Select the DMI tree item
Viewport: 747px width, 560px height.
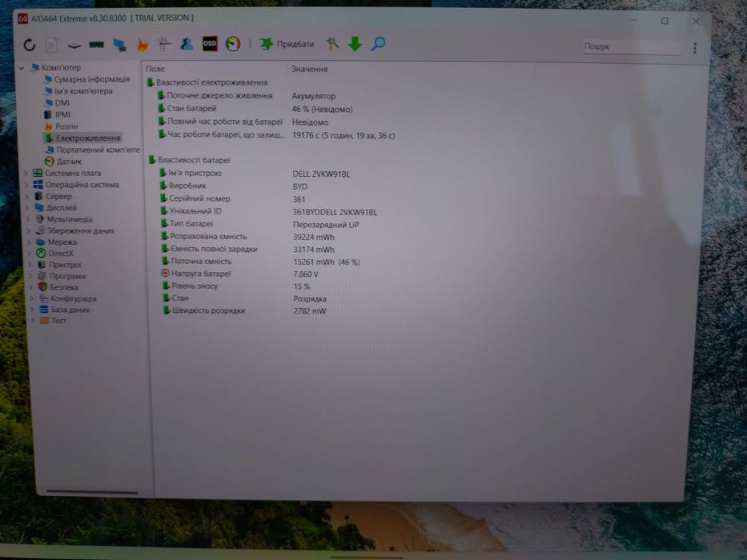[x=62, y=103]
